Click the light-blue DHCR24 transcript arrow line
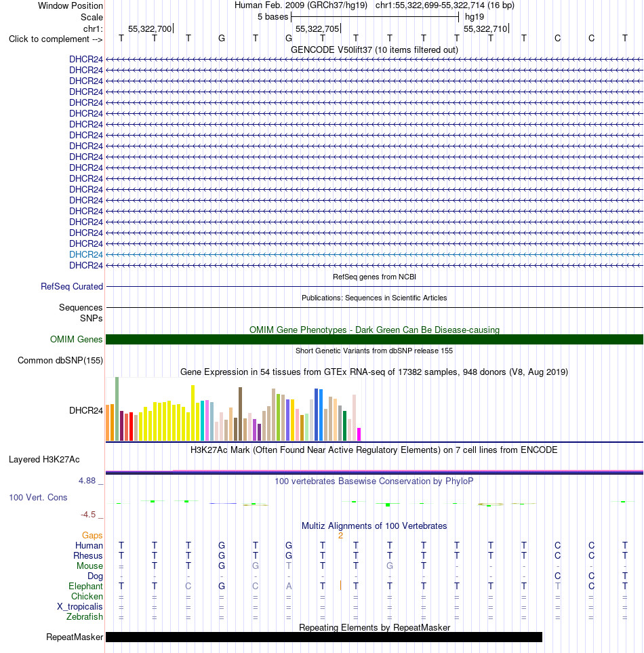This screenshot has width=644, height=653. [374, 254]
